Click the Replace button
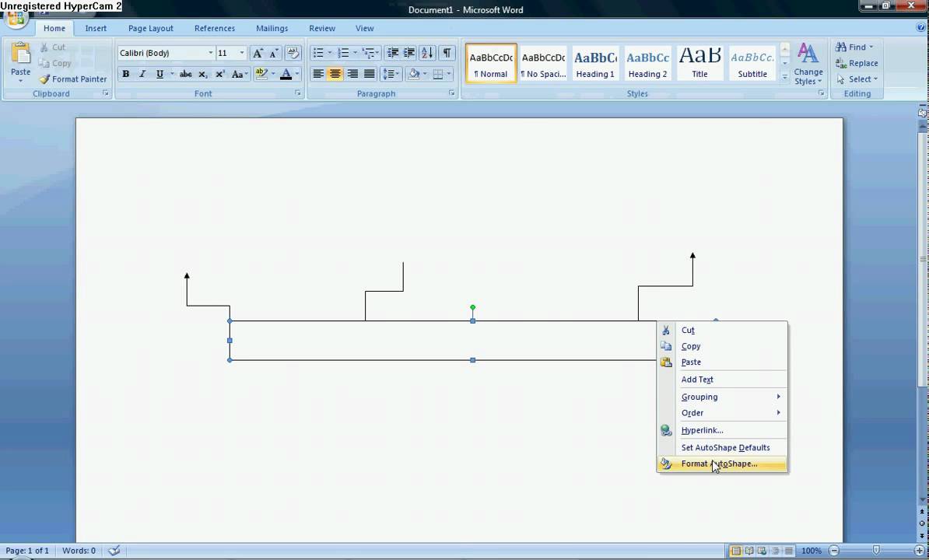The width and height of the screenshot is (929, 560). [x=857, y=63]
